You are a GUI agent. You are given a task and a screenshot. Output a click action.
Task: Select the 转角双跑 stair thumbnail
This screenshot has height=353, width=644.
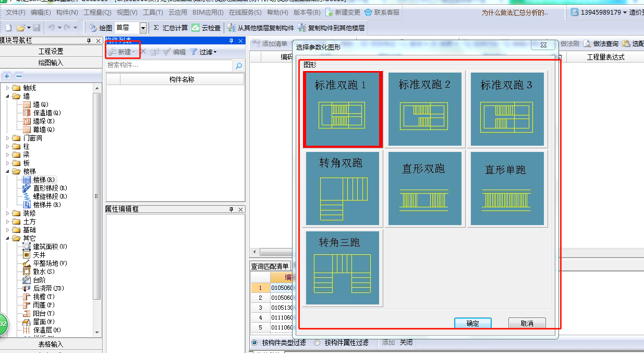coord(342,189)
